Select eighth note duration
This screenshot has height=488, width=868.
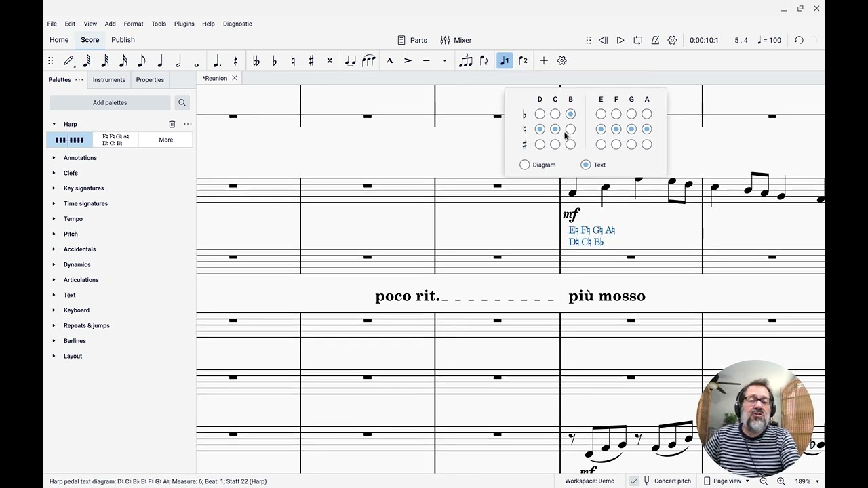(142, 60)
